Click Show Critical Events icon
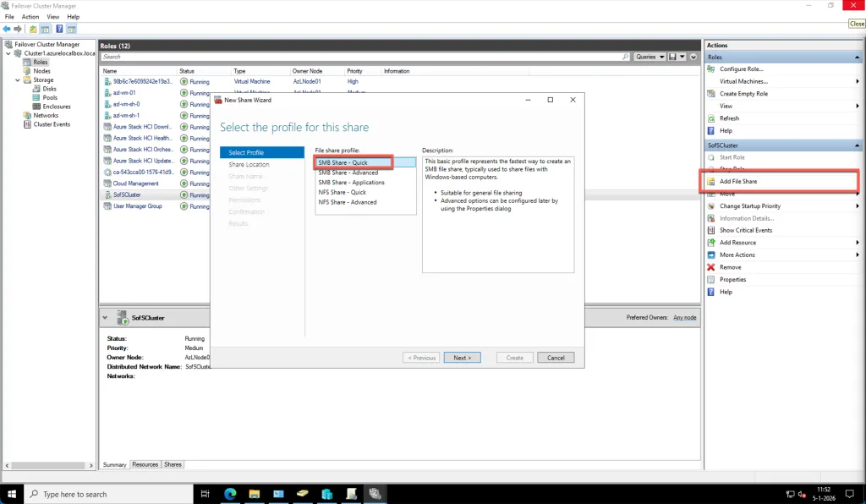The height and width of the screenshot is (504, 866). click(711, 230)
